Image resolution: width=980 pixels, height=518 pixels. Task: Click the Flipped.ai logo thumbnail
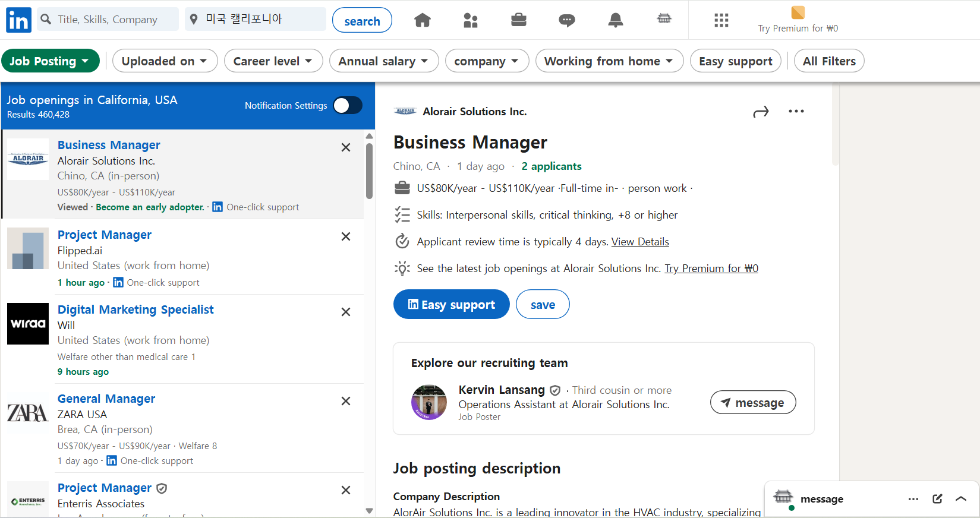(x=28, y=248)
